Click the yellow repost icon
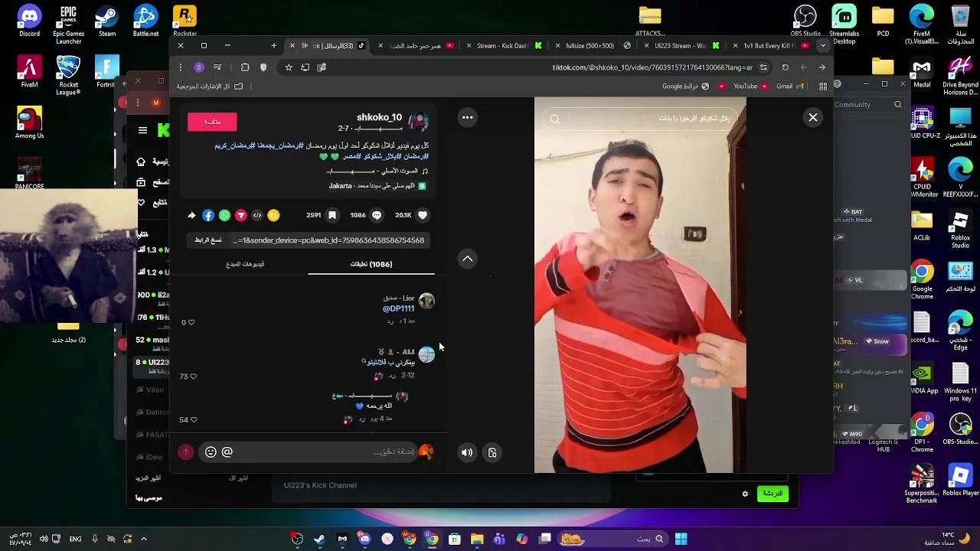This screenshot has width=980, height=551. tap(273, 216)
